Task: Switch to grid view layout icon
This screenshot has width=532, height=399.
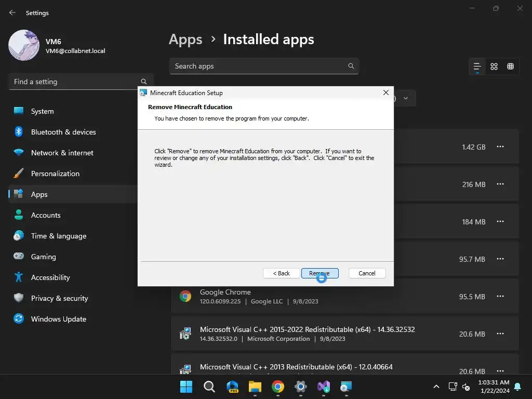Action: click(x=494, y=66)
